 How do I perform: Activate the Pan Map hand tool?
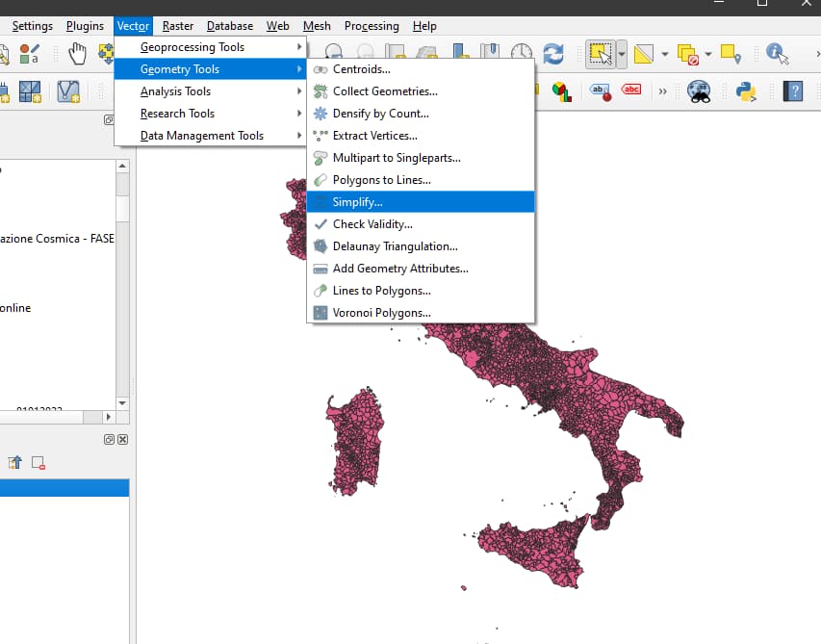click(x=77, y=53)
